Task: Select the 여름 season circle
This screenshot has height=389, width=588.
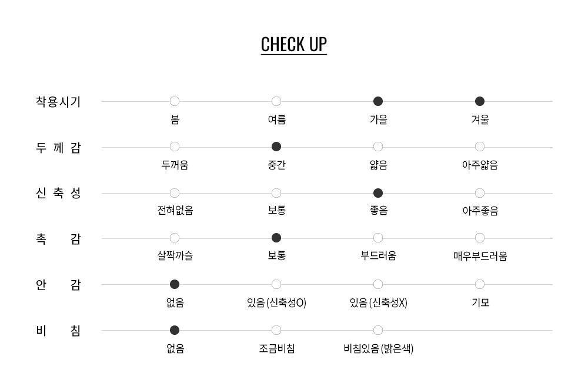Action: coord(276,101)
